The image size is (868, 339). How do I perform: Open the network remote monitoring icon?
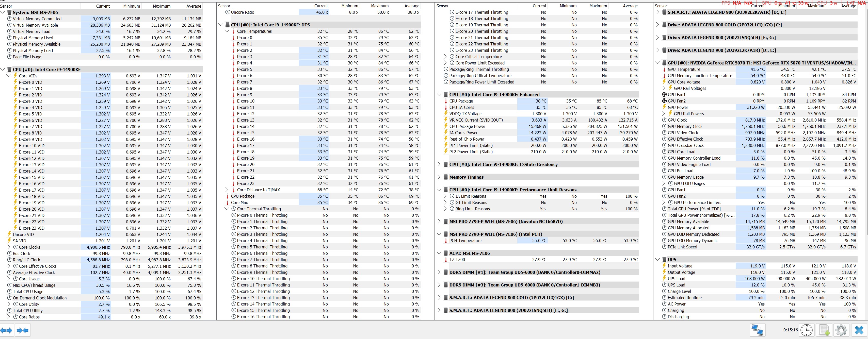click(758, 330)
